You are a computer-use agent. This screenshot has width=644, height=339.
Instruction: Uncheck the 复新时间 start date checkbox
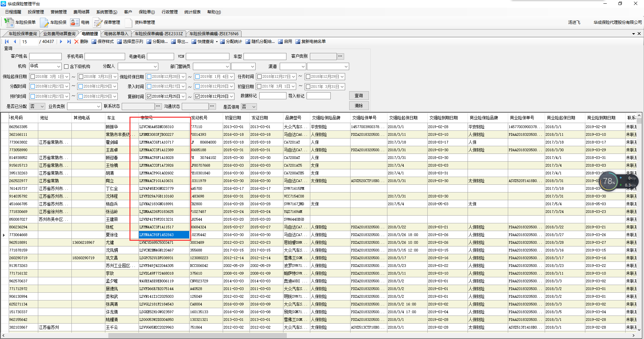click(x=149, y=97)
